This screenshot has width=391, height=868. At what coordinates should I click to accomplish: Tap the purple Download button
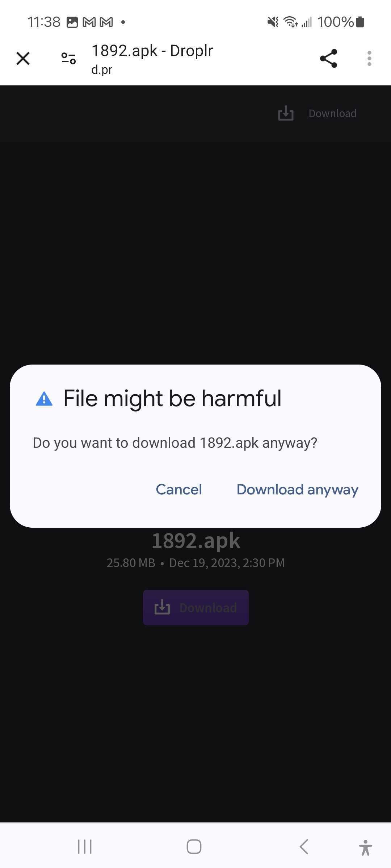[x=196, y=608]
